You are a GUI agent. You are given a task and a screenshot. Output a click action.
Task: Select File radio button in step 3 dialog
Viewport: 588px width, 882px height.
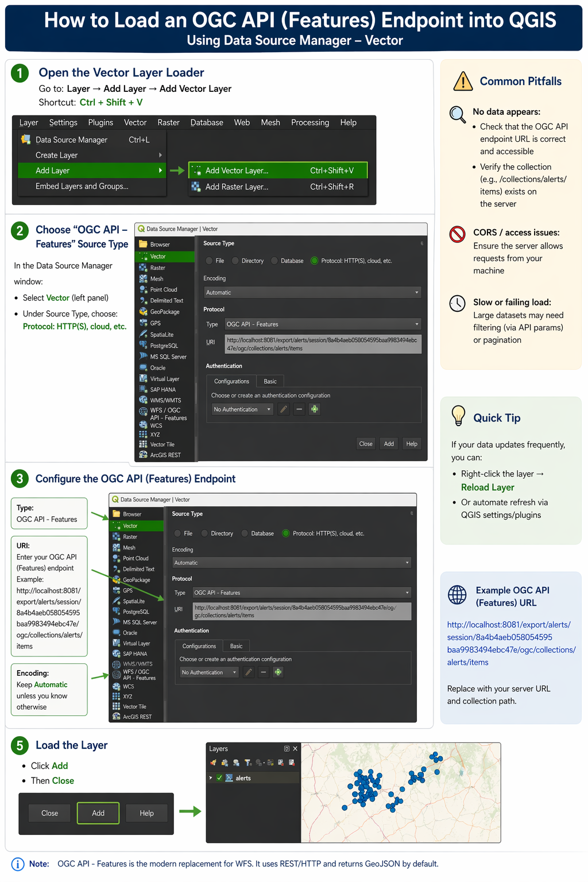(177, 533)
